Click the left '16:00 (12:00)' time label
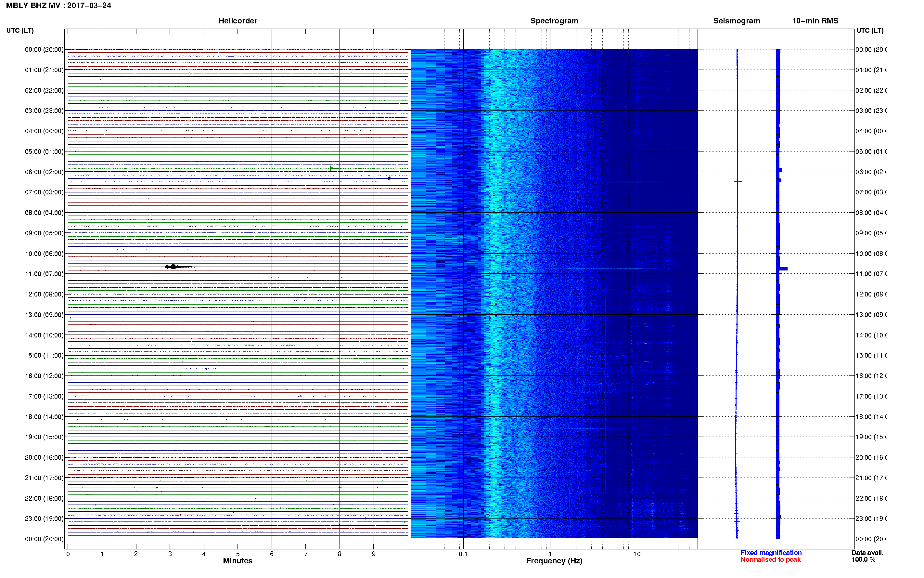This screenshot has height=578, width=924. (x=44, y=376)
